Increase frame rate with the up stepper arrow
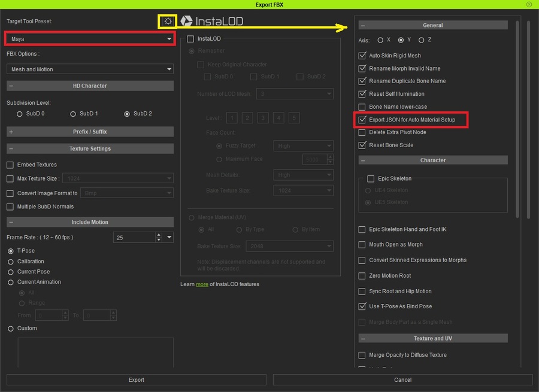Viewport: 539px width, 392px height. pyautogui.click(x=159, y=235)
